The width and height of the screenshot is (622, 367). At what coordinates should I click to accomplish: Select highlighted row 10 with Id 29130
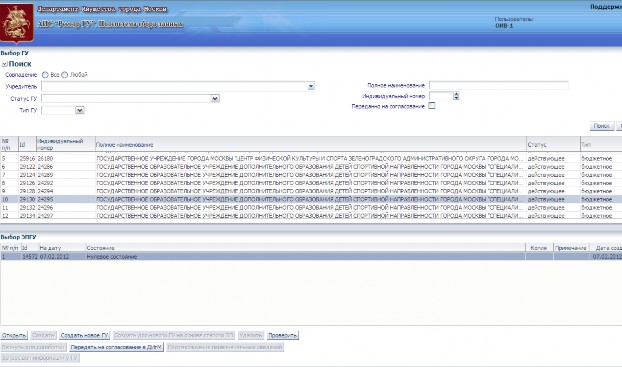pyautogui.click(x=311, y=199)
